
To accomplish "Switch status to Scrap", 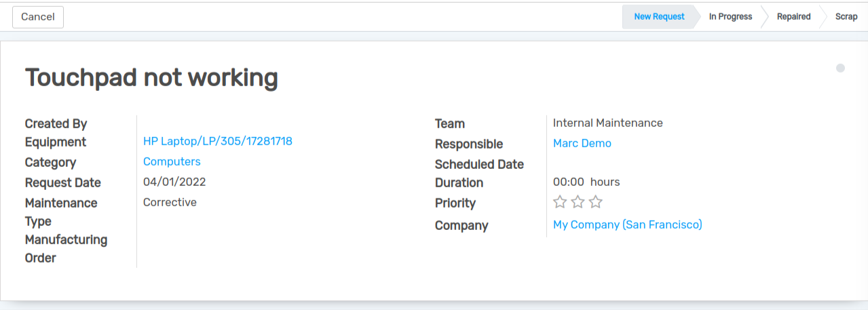I will 846,17.
